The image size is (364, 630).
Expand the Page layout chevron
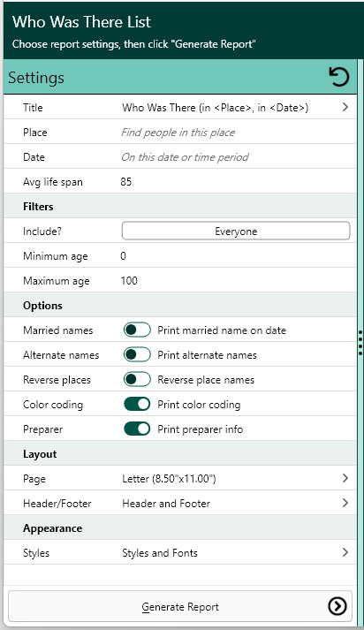345,478
